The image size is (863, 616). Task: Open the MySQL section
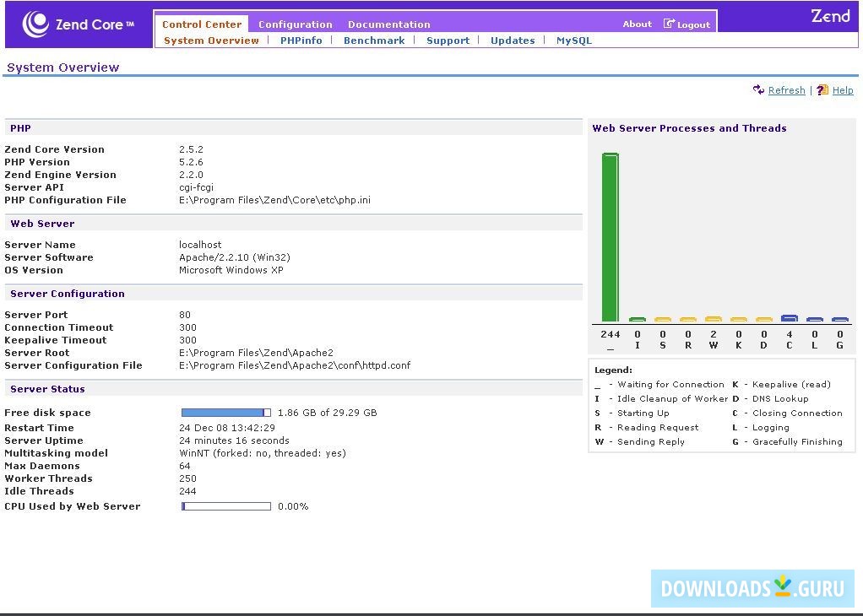574,41
